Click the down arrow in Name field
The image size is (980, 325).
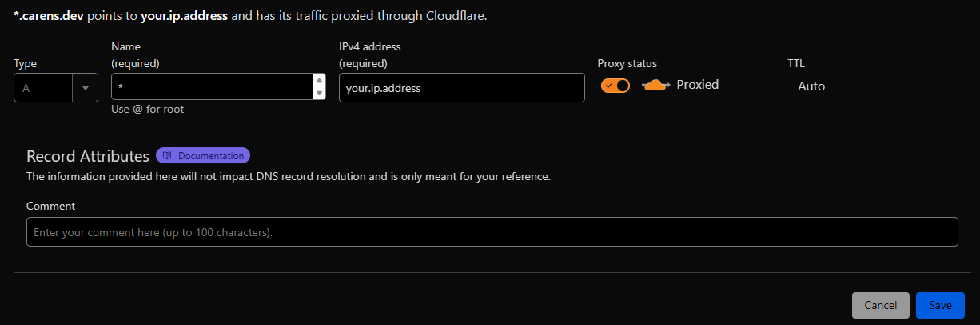pos(320,94)
